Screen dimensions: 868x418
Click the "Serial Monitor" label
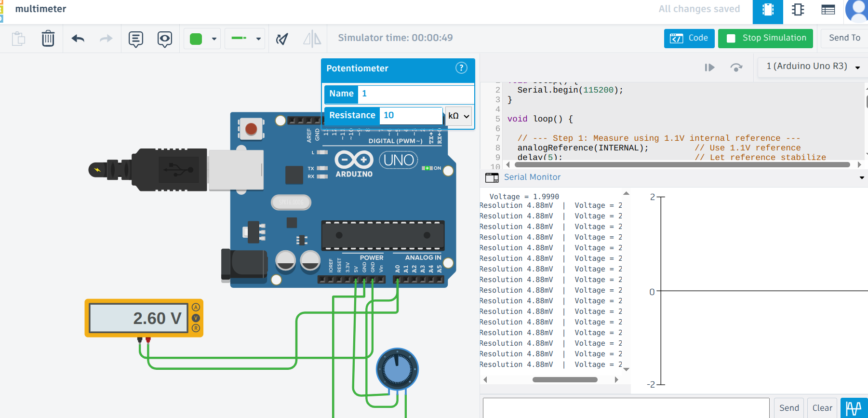tap(532, 177)
